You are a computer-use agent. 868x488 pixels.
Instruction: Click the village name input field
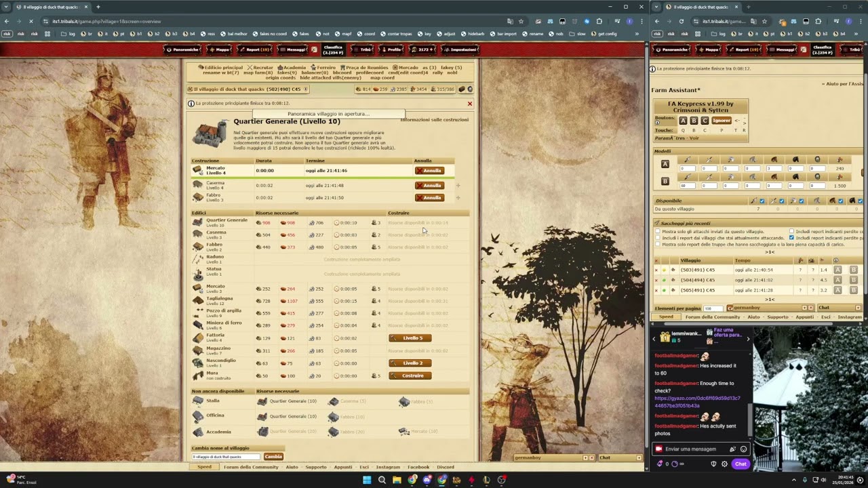(x=226, y=457)
